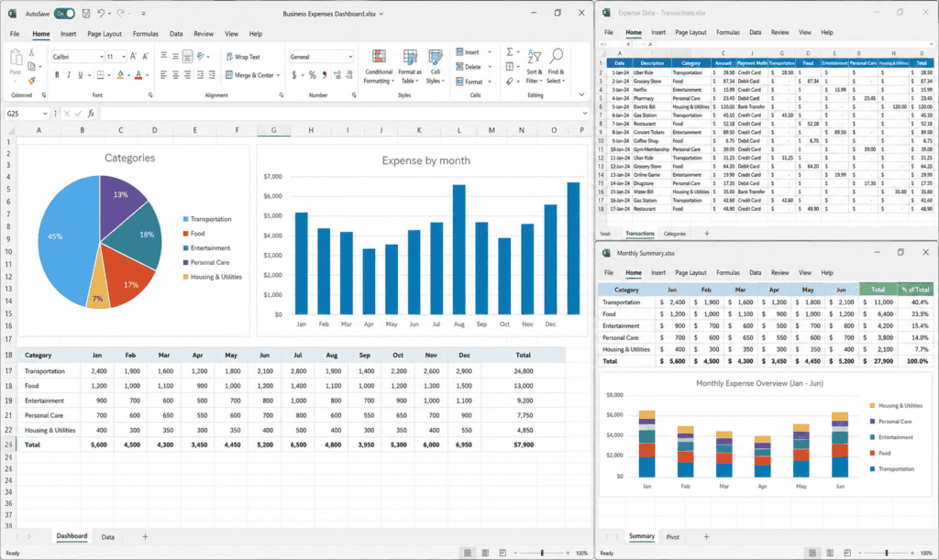Click the Decrease Font Size icon

pos(145,56)
